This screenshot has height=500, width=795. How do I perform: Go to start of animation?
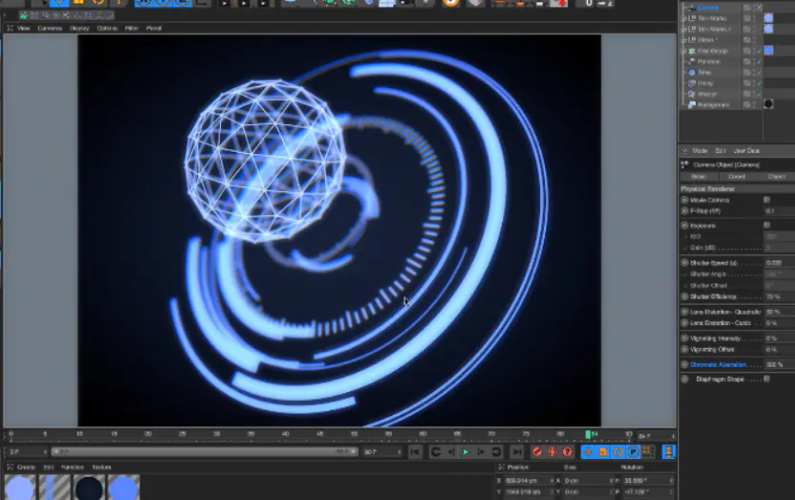pyautogui.click(x=415, y=452)
